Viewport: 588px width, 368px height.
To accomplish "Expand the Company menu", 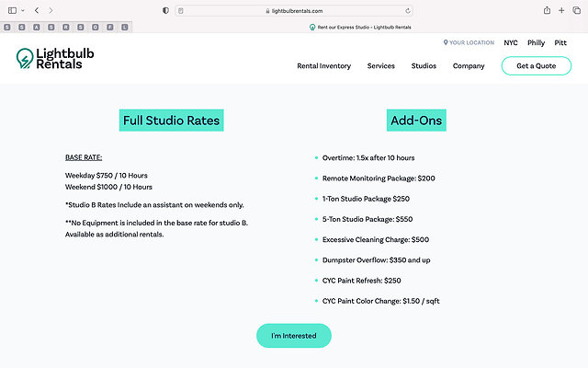I will 469,66.
